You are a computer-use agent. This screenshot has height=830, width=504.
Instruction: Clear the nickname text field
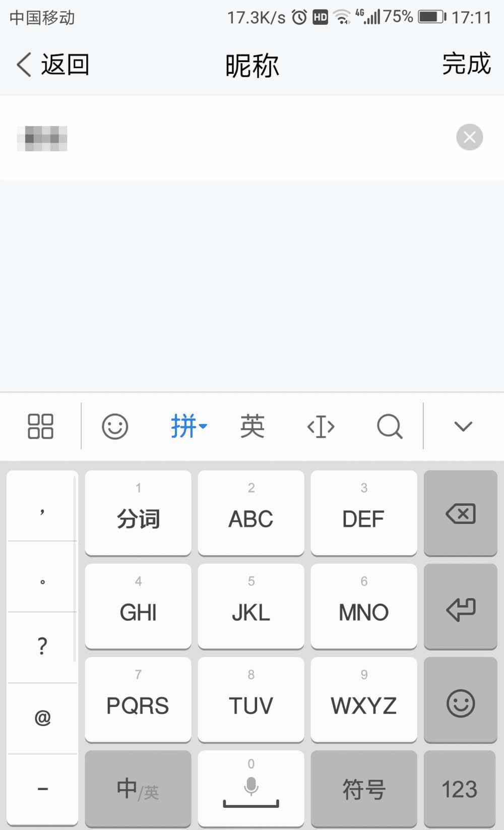(469, 137)
